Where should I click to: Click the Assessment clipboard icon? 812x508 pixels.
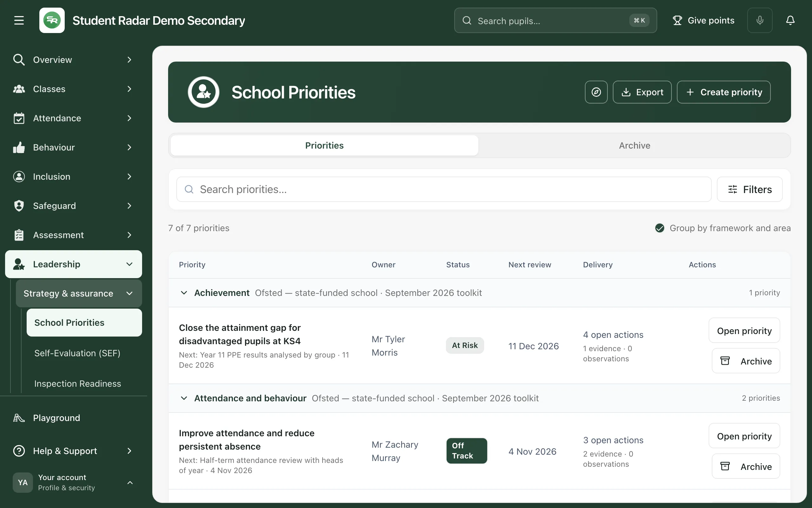[19, 235]
